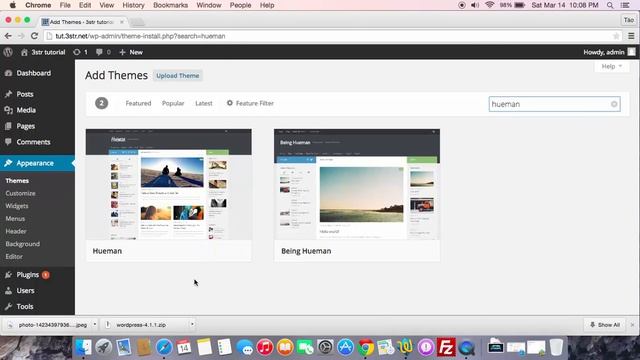Open Messages from the Dock
Viewport: 640px width, 360px height.
(244, 347)
